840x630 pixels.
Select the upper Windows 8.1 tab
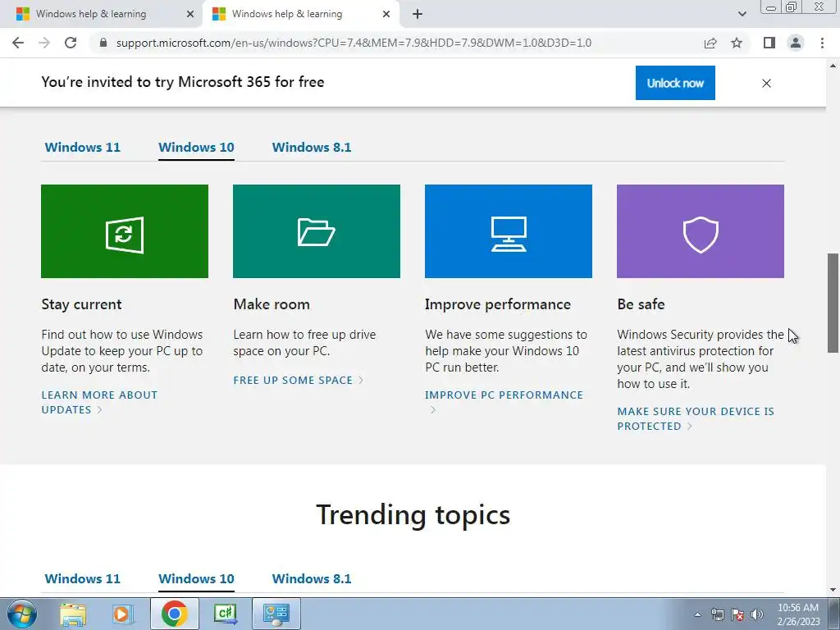point(312,148)
